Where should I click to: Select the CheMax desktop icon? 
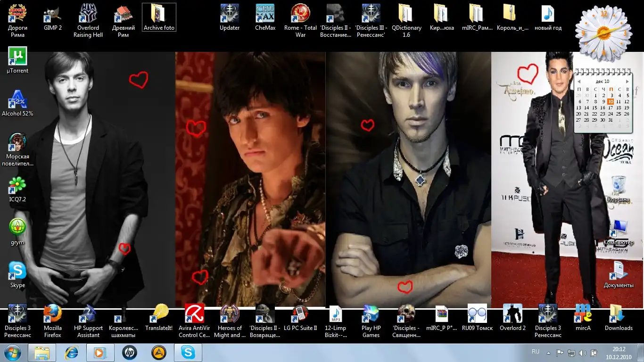coord(265,14)
